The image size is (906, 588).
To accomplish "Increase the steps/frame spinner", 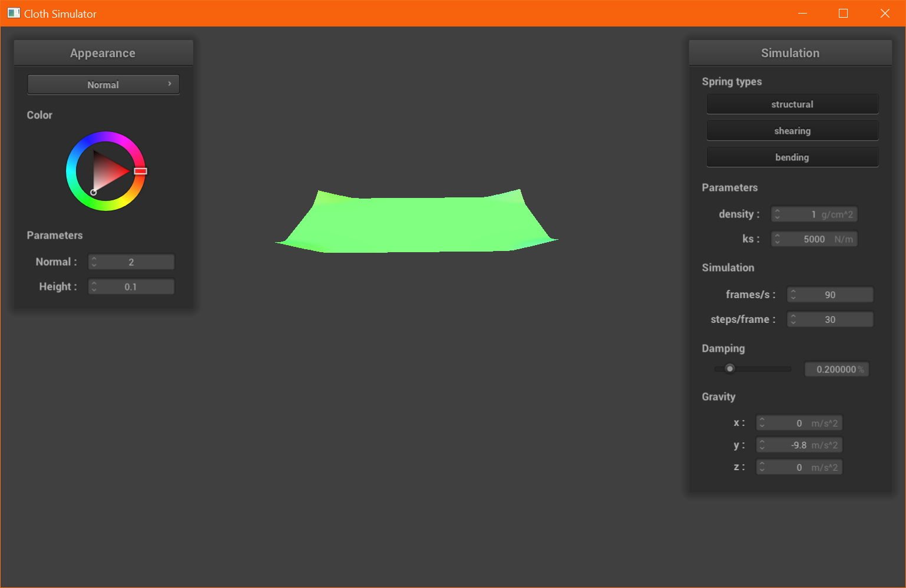I will click(793, 316).
